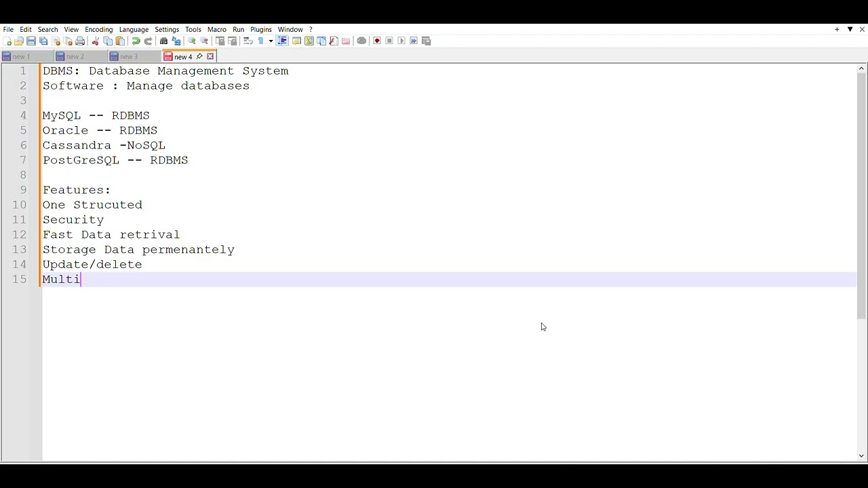
Task: Print the document using printer icon
Action: [80, 41]
